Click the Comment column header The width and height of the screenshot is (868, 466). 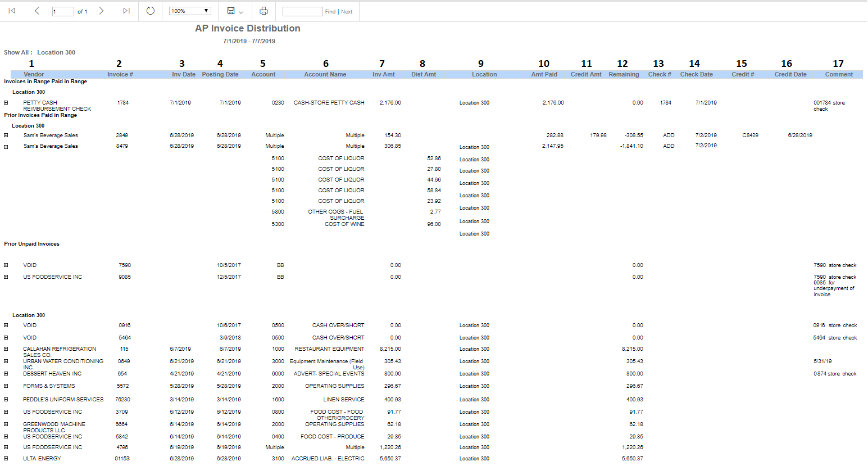tap(839, 74)
